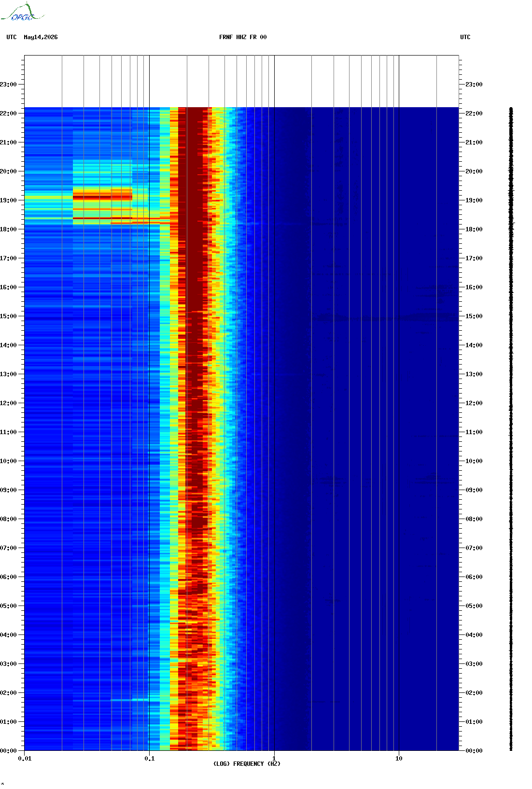Click the right 18:00 time axis label
The width and height of the screenshot is (532, 789).
[x=474, y=229]
